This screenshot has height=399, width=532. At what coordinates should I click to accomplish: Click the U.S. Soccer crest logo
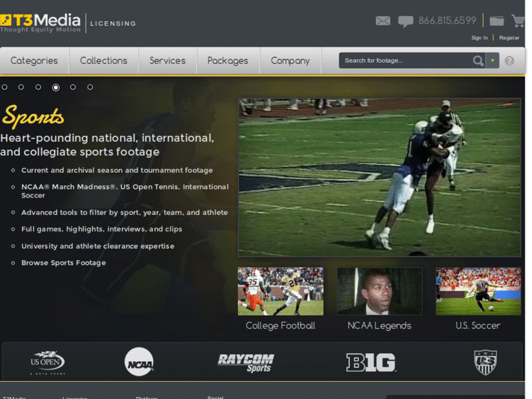[485, 362]
